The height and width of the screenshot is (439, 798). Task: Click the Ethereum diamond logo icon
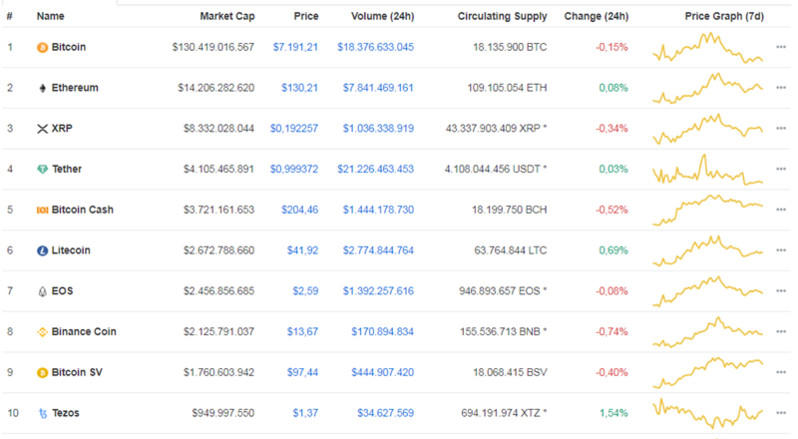pos(42,88)
